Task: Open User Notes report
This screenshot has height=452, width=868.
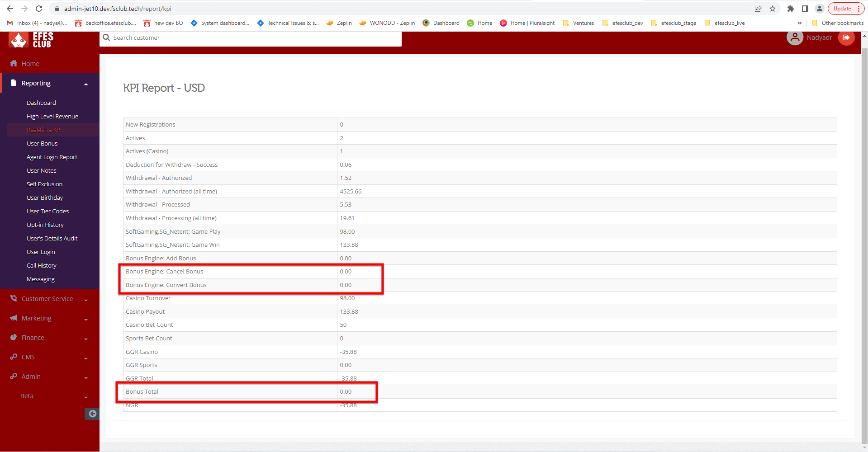Action: (42, 170)
